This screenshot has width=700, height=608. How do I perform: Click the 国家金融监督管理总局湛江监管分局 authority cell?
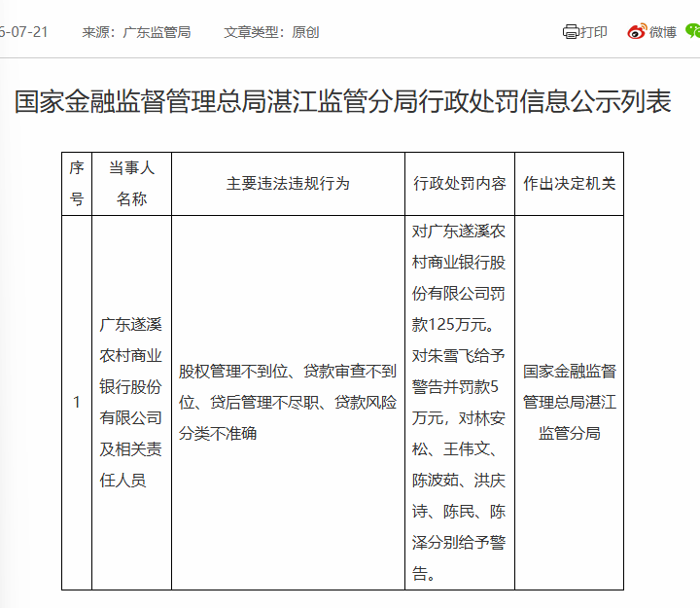tap(569, 402)
